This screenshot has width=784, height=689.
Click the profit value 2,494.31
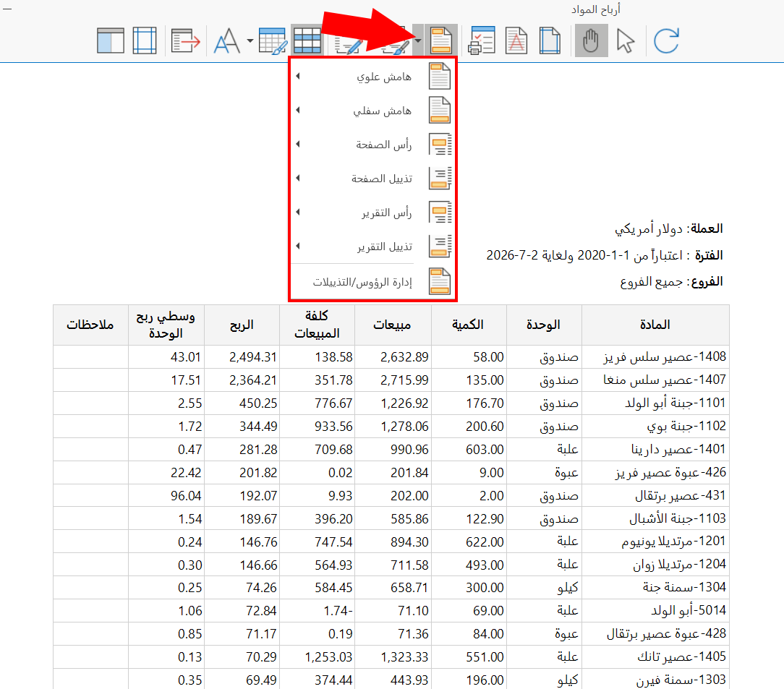pos(253,357)
